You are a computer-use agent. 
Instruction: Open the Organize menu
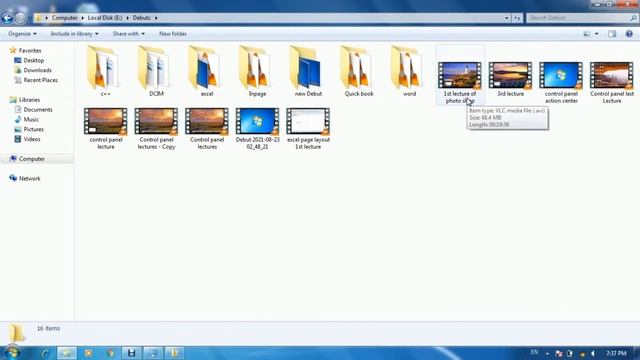click(x=22, y=34)
